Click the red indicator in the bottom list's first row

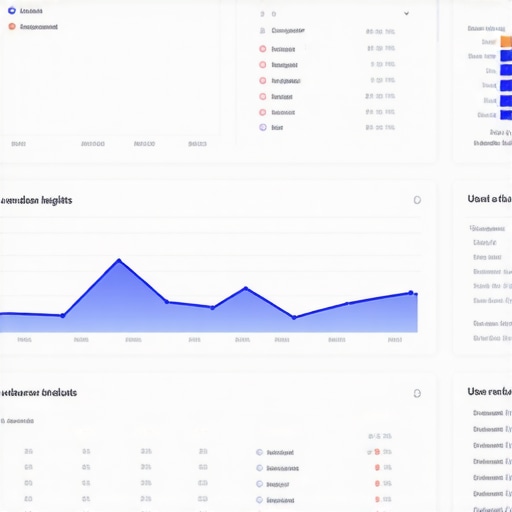(x=377, y=452)
